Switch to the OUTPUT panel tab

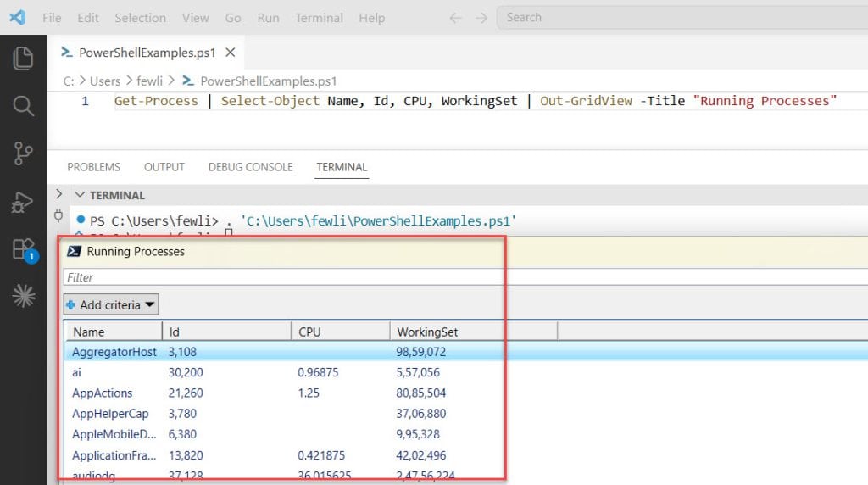tap(164, 167)
